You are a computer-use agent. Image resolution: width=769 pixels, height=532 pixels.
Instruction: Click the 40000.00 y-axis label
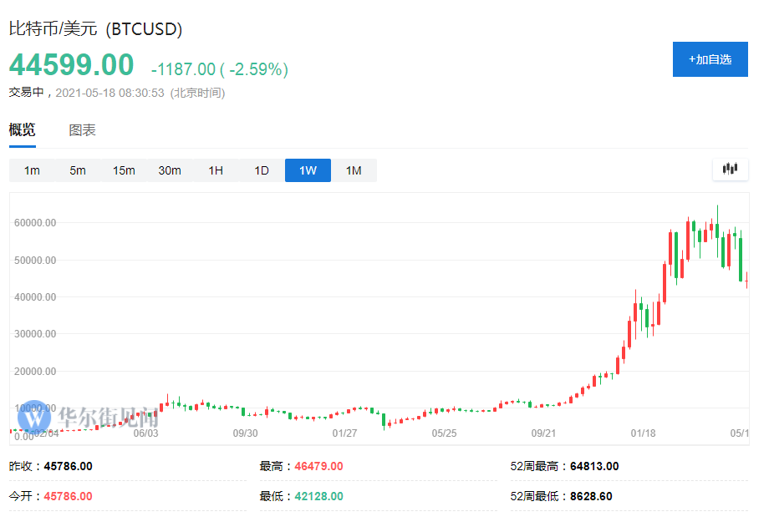point(35,296)
